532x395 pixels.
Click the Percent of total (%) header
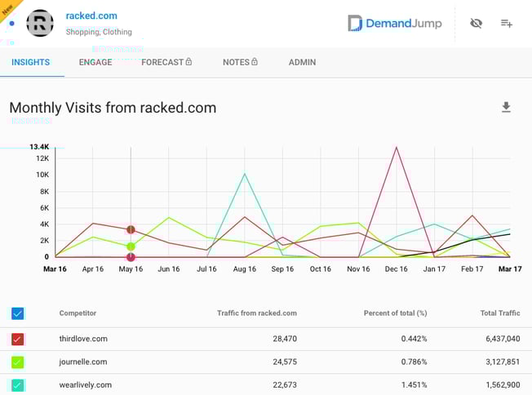[x=395, y=313]
